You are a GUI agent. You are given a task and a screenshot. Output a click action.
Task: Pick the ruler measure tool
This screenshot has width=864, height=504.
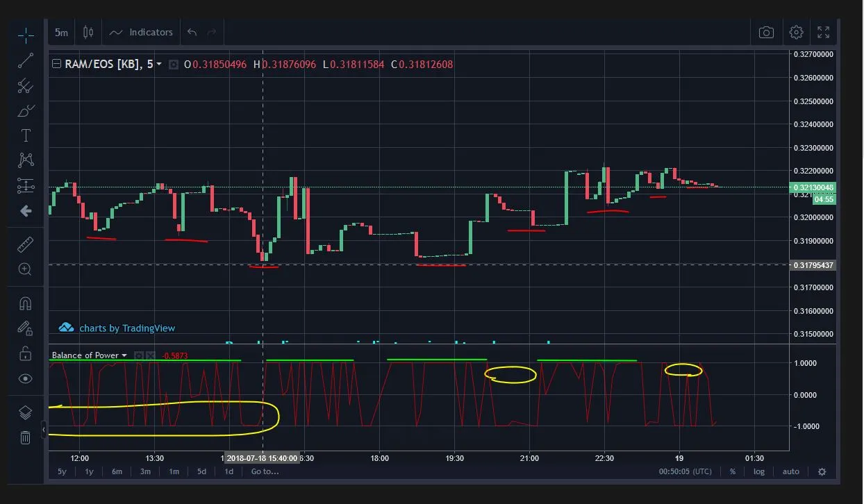pos(26,244)
